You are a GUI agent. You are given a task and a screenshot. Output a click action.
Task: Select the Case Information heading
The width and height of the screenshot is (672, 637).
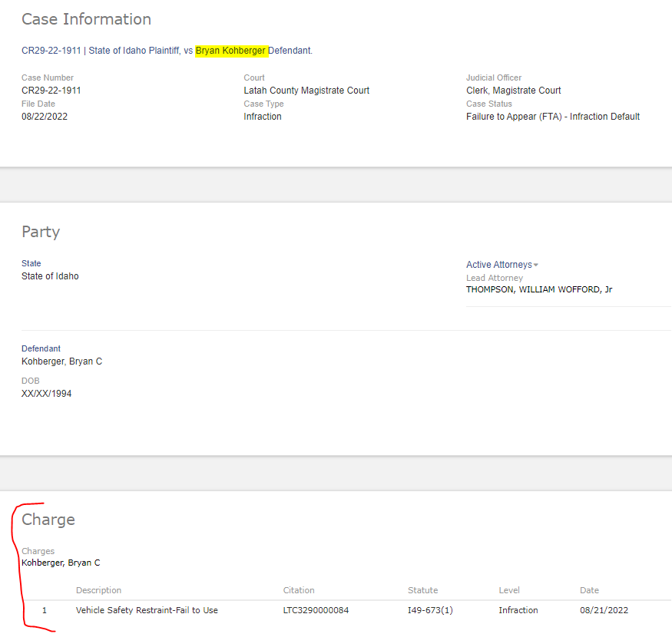pyautogui.click(x=86, y=19)
